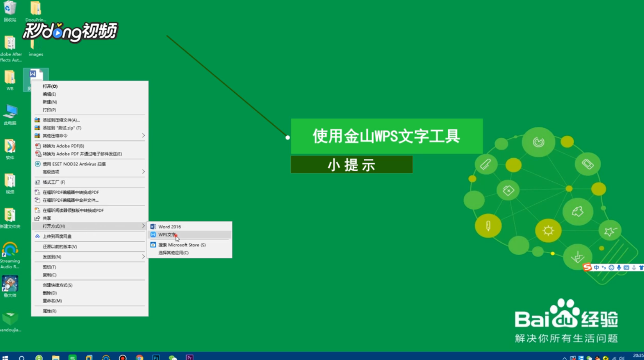Viewport: 644px width, 360px height.
Task: Choose 新建(N) in the context menu
Action: 90,102
